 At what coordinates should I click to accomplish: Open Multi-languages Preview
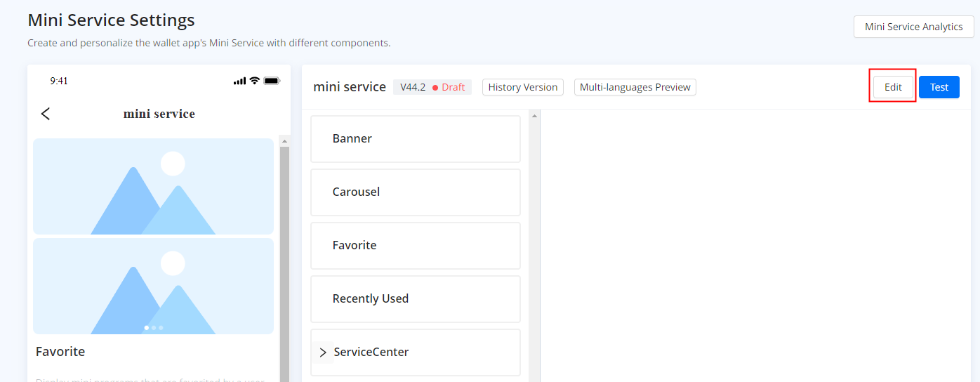[x=635, y=87]
